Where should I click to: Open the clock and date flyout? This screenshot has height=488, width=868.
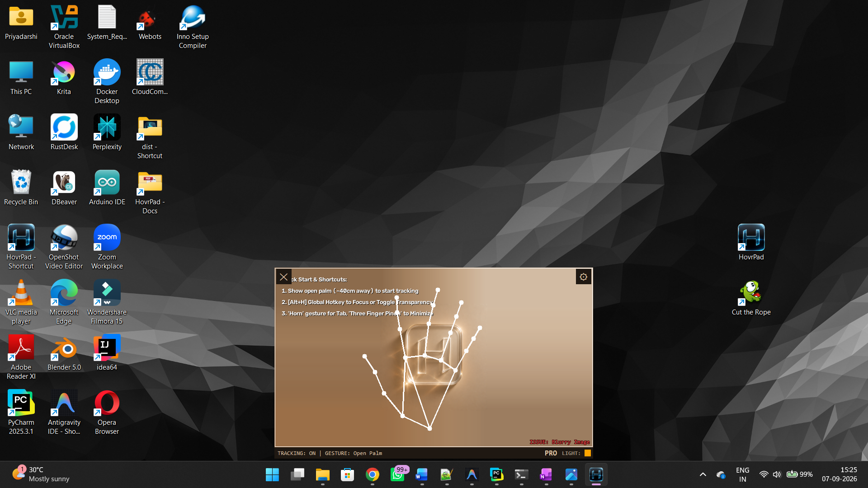[x=840, y=474]
